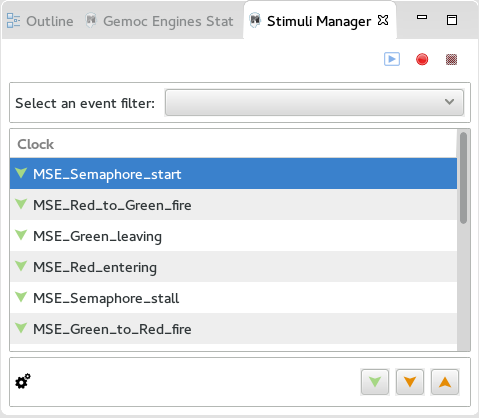Click the orange up-arrow button
Screen dimensions: 479x418
coord(445,382)
